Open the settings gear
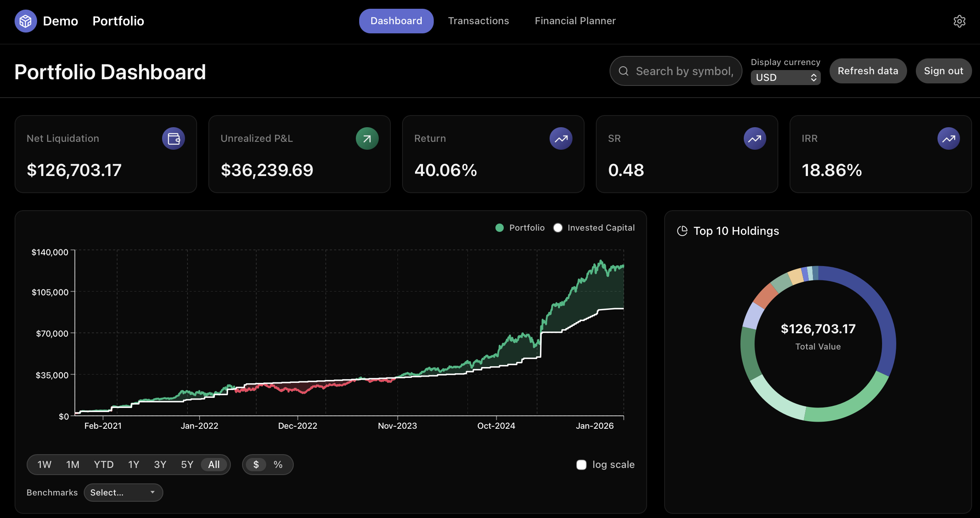980x518 pixels. pos(960,21)
